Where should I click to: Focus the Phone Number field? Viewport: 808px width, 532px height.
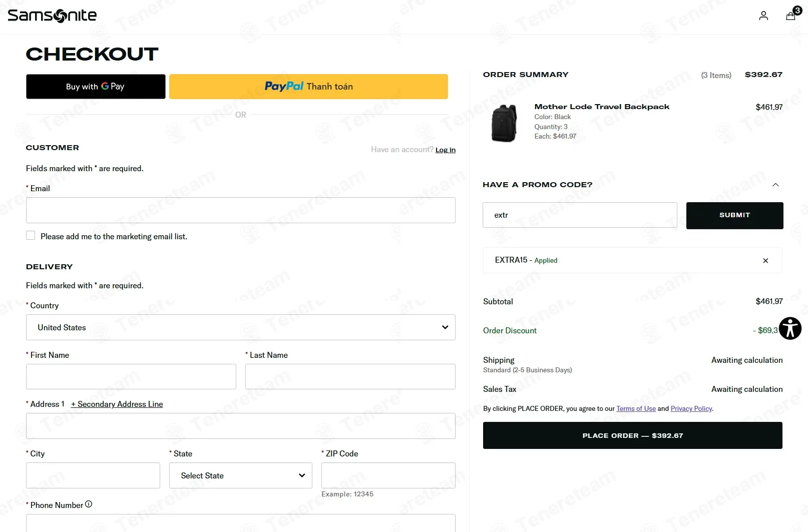[x=241, y=523]
